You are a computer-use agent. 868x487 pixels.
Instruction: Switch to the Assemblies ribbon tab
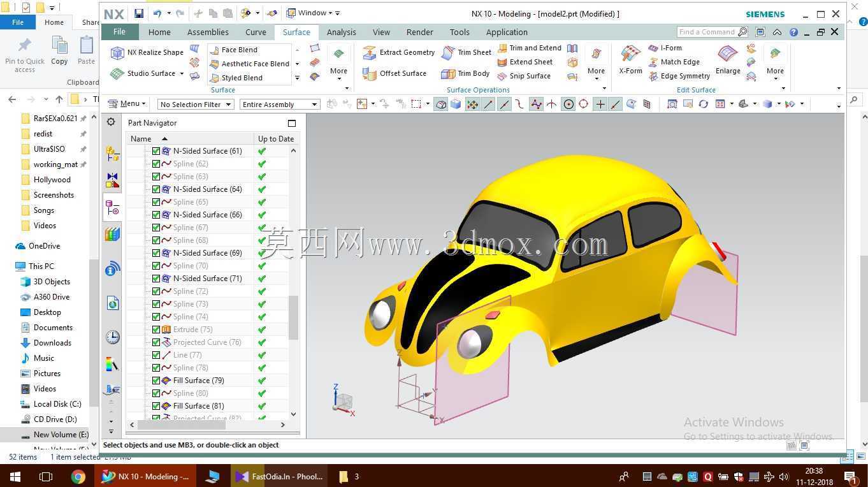click(208, 32)
